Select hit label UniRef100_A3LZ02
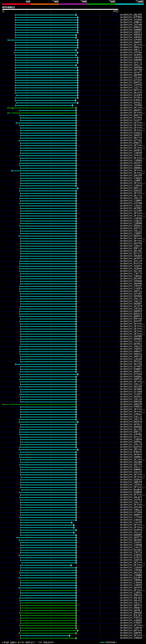 (131, 472)
